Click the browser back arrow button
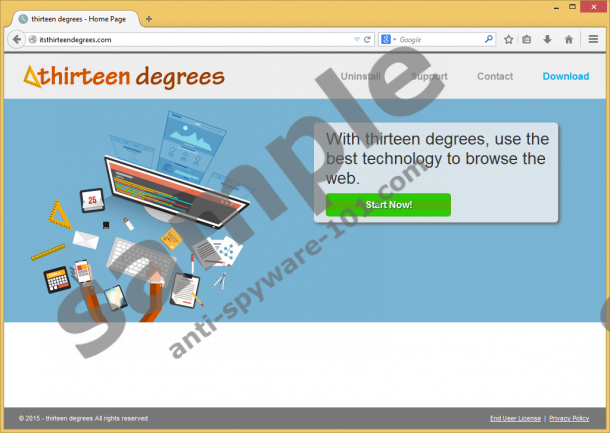610x433 pixels. (x=17, y=40)
